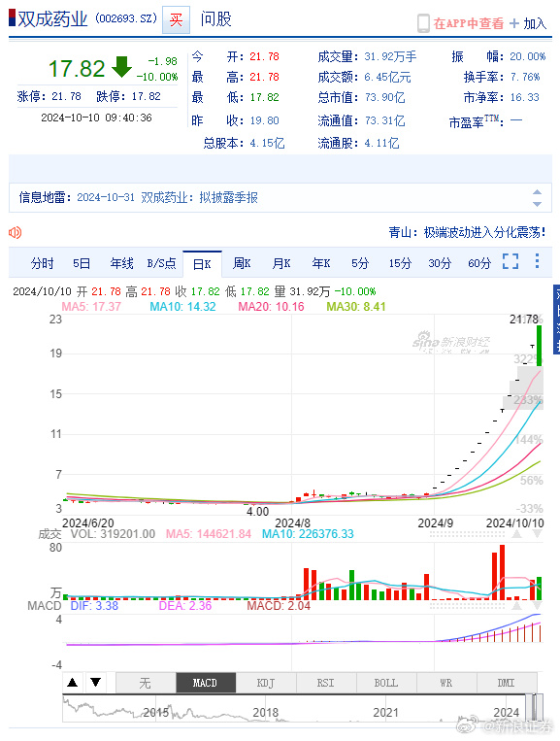The height and width of the screenshot is (741, 560).
Task: Switch to 5日 chart tab
Action: point(82,263)
